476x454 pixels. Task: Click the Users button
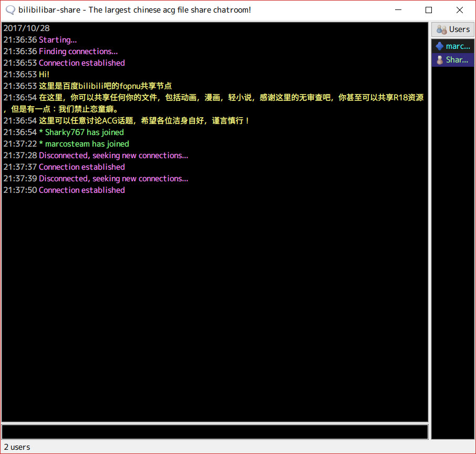(453, 29)
